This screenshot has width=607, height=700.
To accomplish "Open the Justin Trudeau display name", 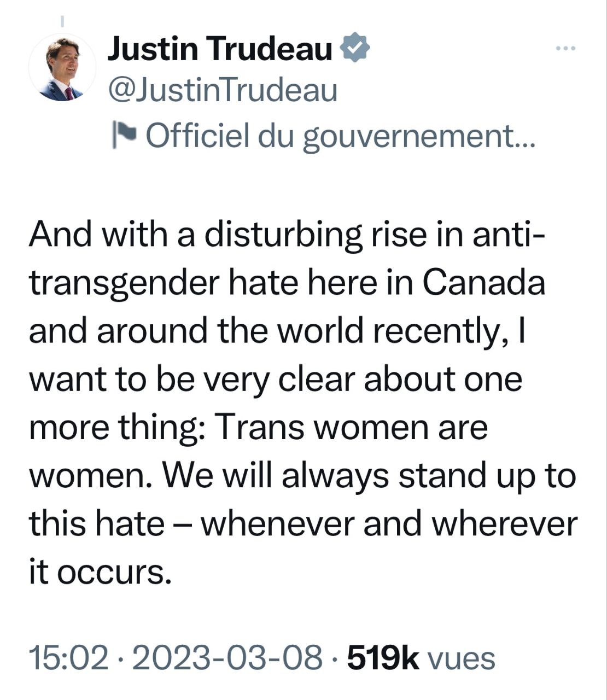I will (x=220, y=49).
